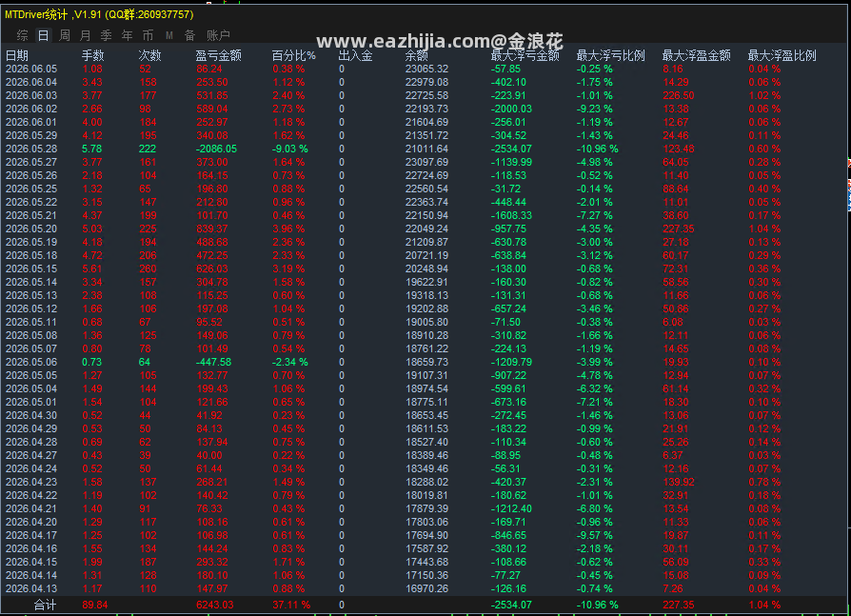This screenshot has width=851, height=616.
Task: Select the balance value 18019.81
Action: pyautogui.click(x=426, y=495)
